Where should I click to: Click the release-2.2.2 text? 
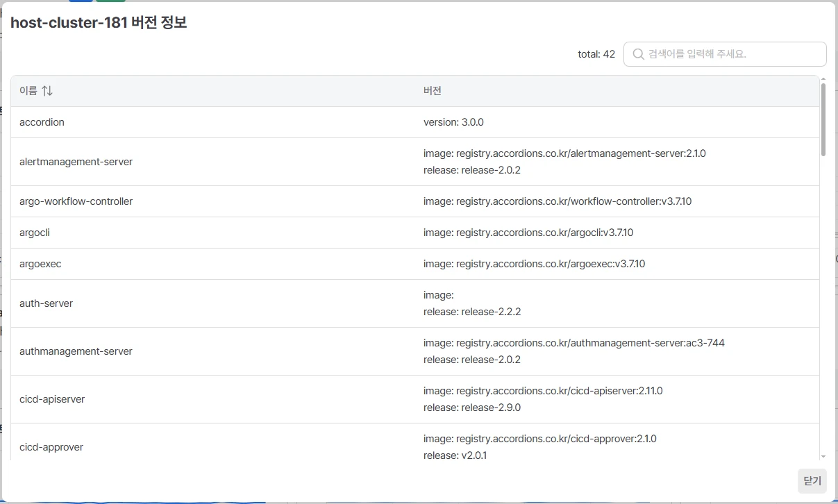tap(472, 312)
